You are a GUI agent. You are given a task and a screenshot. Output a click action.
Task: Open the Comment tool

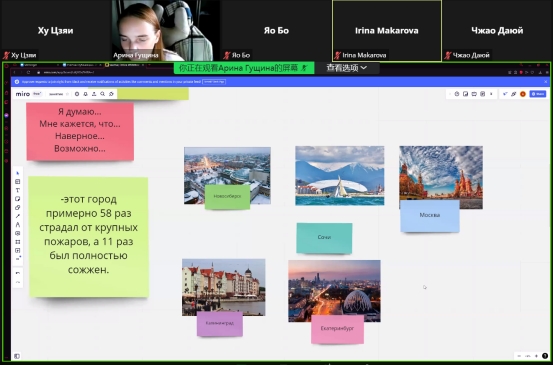tap(18, 233)
